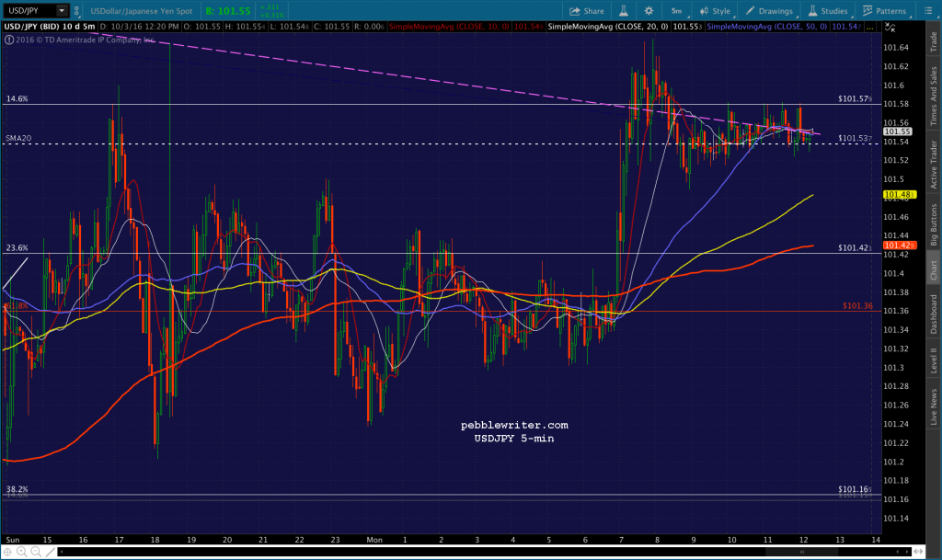Click the expand time axis arrows icon

(x=918, y=552)
